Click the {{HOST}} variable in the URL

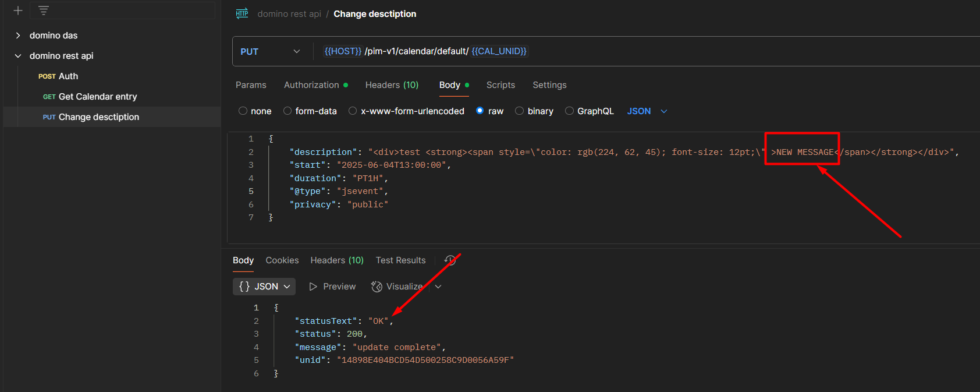click(343, 51)
